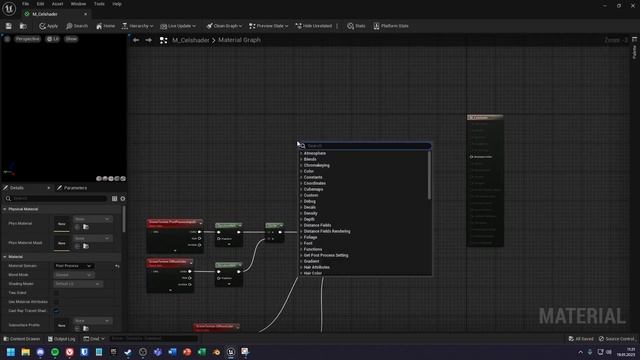This screenshot has width=640, height=360.
Task: Select the M_Celshader document tab
Action: point(45,14)
